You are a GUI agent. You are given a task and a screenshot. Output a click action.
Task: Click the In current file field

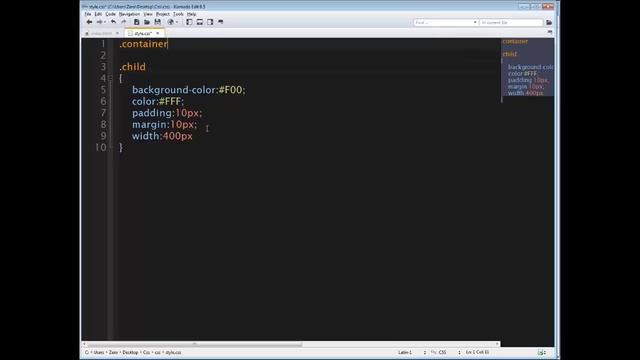511,22
